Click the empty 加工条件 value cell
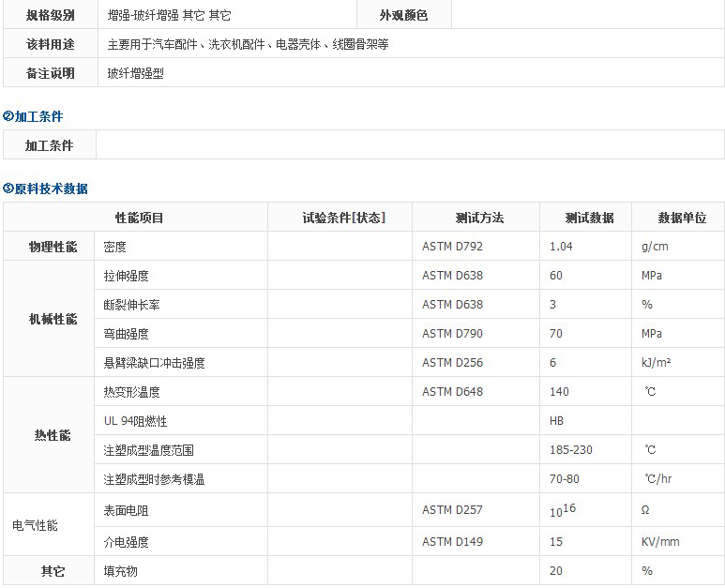Image resolution: width=725 pixels, height=588 pixels. (410, 145)
